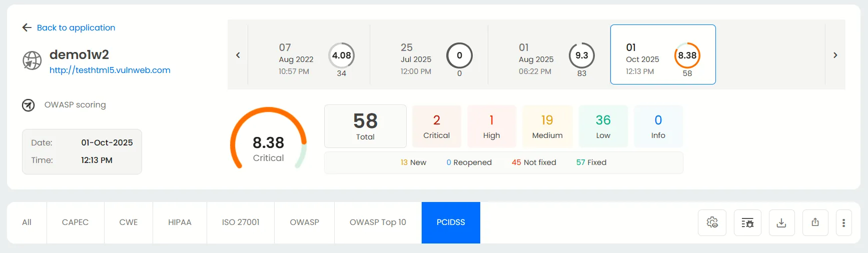Select the OWASP Top 10 tab

(378, 222)
